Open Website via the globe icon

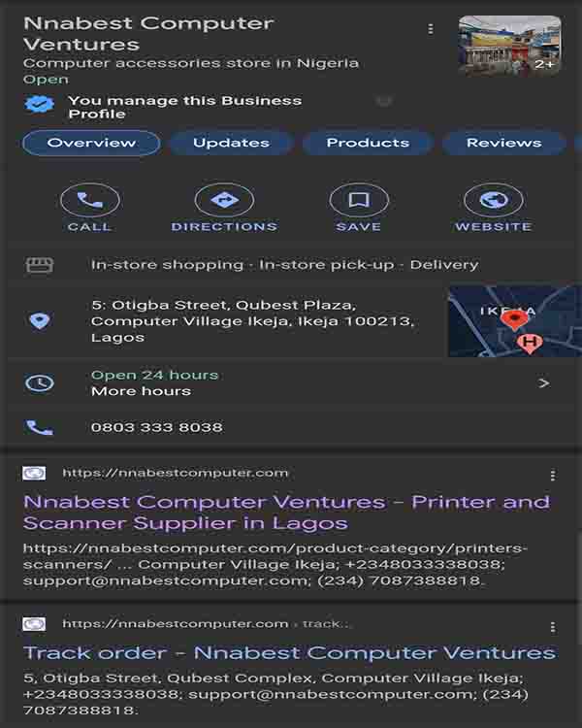pos(494,200)
